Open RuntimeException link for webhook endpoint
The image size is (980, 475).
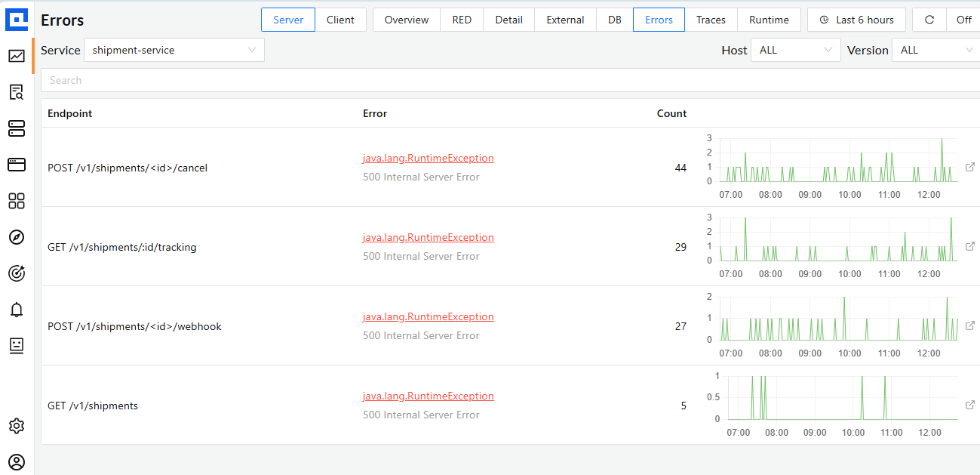click(x=428, y=316)
